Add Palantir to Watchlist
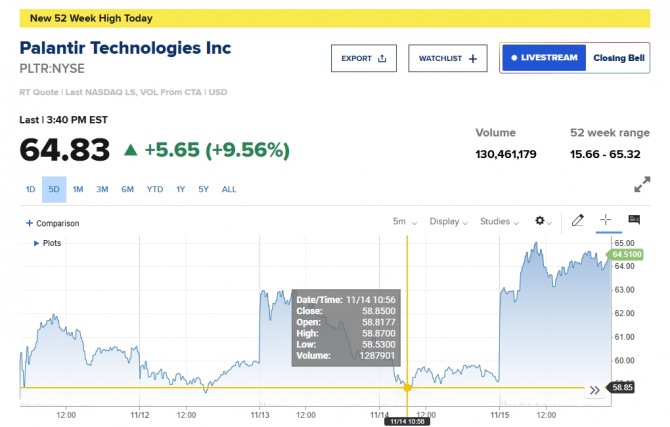 coord(447,58)
